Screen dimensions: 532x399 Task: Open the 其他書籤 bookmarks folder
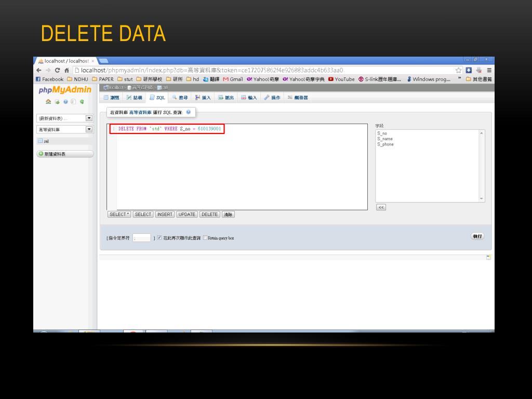point(478,79)
